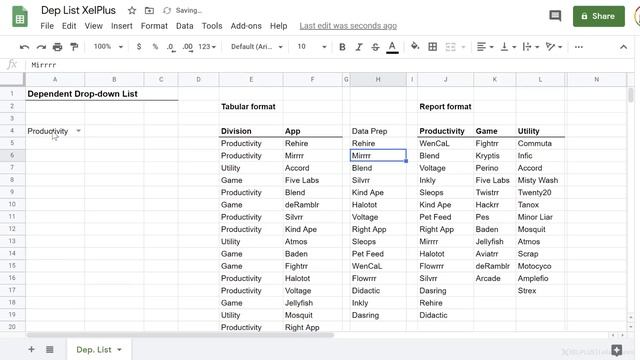The height and width of the screenshot is (360, 640).
Task: Open the Format menu
Action: (154, 26)
